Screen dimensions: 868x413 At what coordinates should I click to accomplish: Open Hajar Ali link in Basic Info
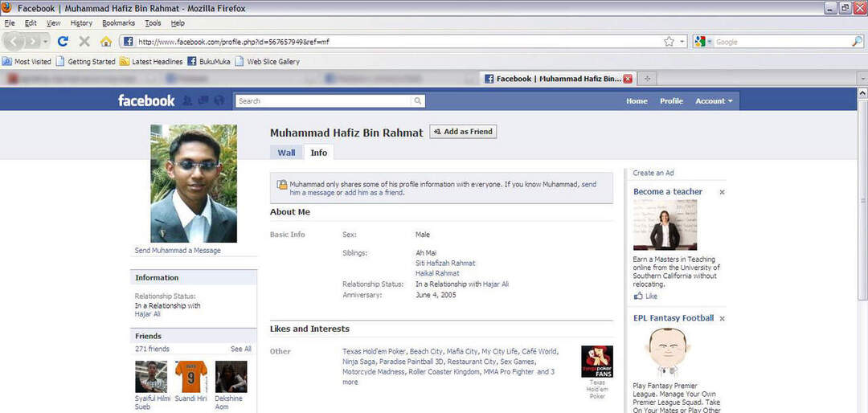495,284
